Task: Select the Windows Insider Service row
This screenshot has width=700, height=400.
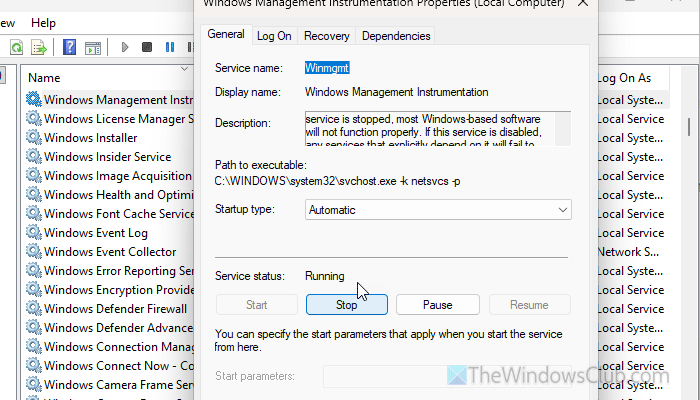Action: point(108,157)
